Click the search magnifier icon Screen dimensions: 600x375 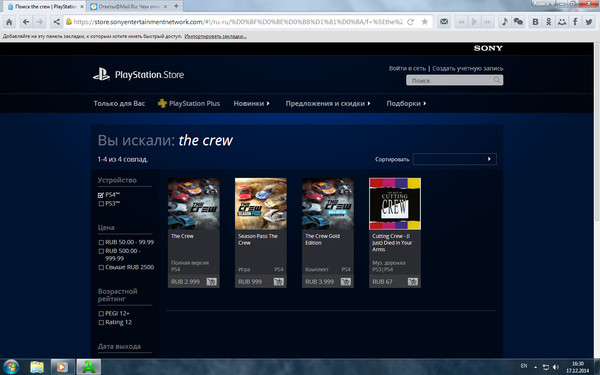coord(497,80)
